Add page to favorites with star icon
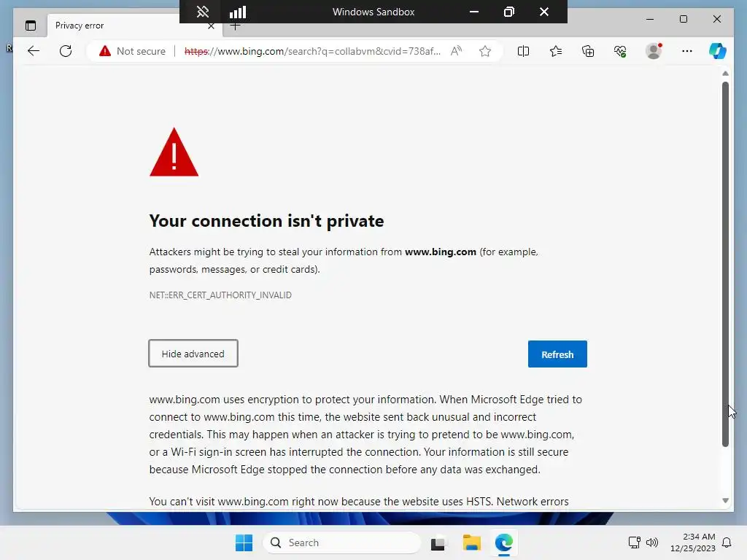747x560 pixels. click(x=485, y=51)
